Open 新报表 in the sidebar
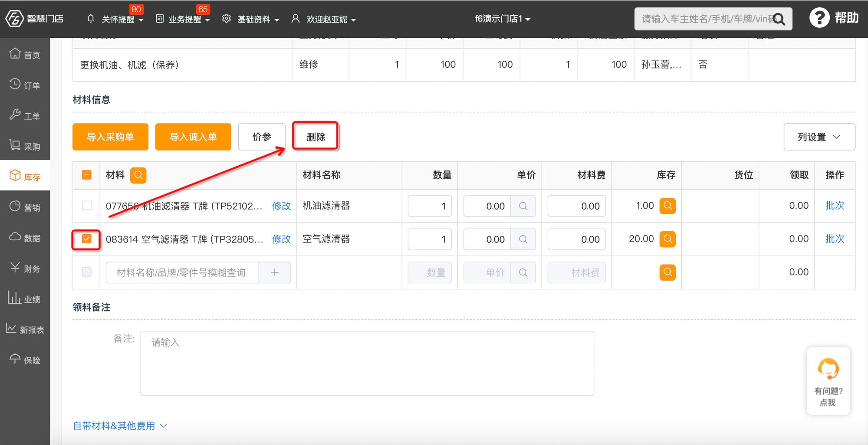868x445 pixels. tap(25, 330)
